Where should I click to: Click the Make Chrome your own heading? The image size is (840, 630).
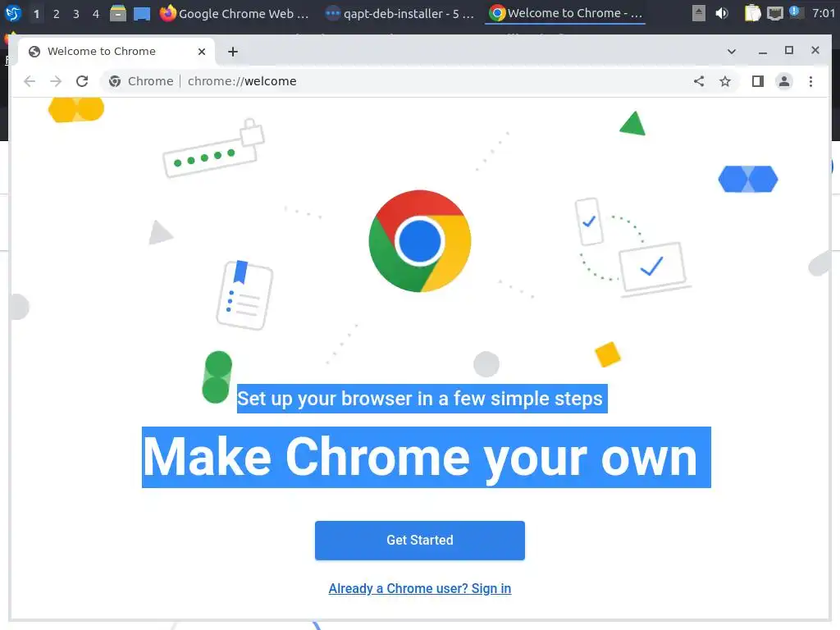pos(421,457)
